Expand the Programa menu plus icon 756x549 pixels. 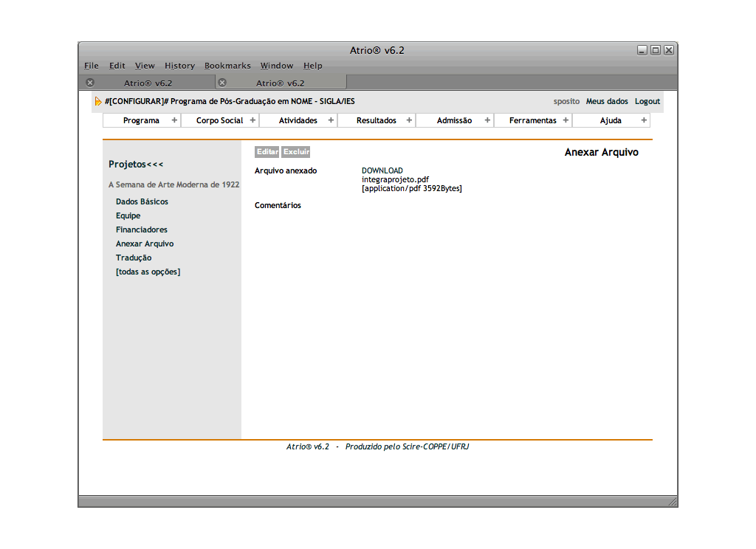(x=174, y=120)
